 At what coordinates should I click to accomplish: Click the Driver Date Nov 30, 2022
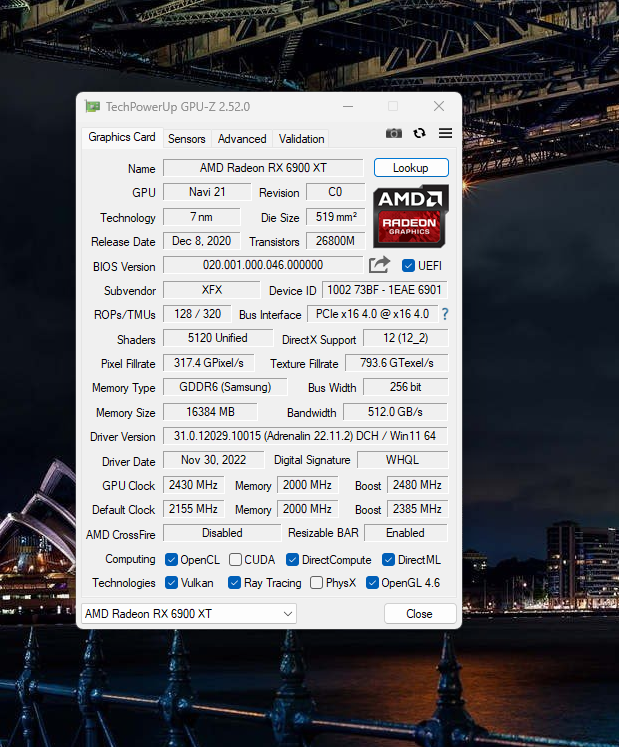pos(213,460)
